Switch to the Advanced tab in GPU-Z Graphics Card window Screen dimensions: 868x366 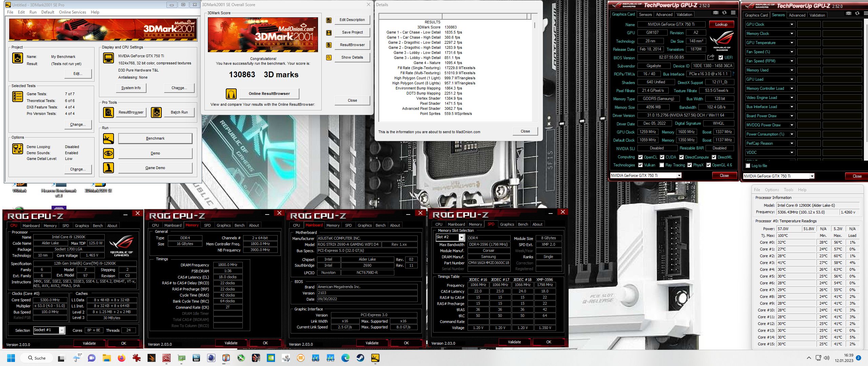click(664, 15)
